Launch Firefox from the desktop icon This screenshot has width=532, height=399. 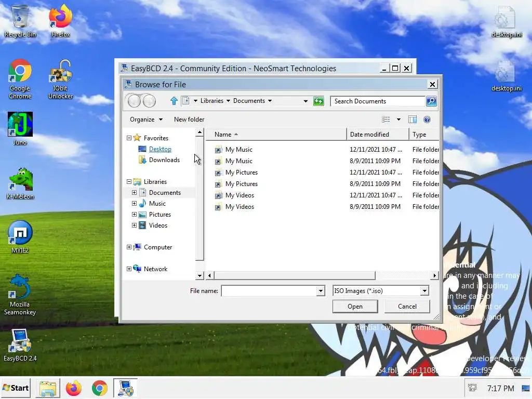60,21
